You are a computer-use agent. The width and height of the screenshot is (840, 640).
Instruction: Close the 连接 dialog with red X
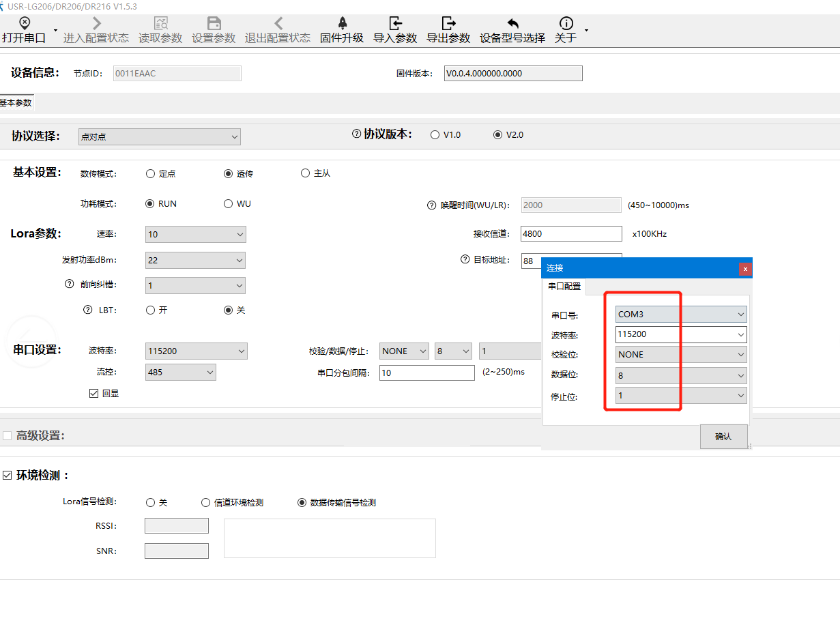click(745, 269)
